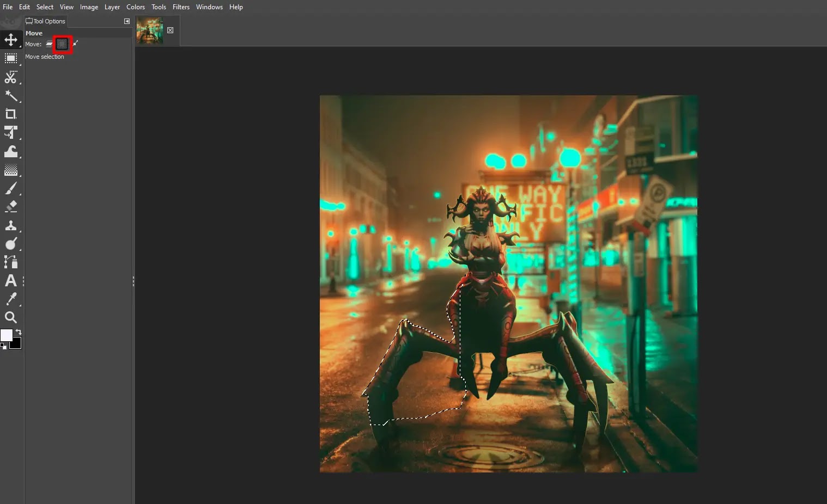Image resolution: width=827 pixels, height=504 pixels.
Task: Activate the Clone stamp tool
Action: pos(11,225)
